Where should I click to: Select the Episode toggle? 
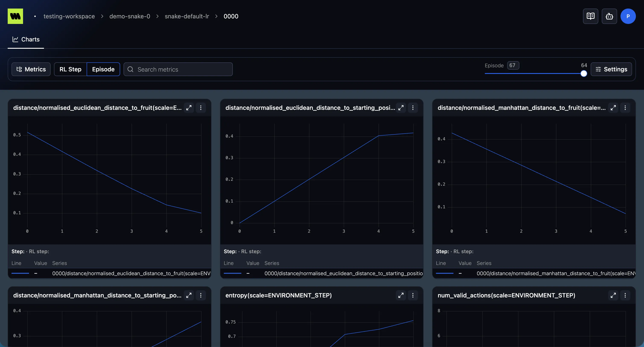[x=103, y=69]
